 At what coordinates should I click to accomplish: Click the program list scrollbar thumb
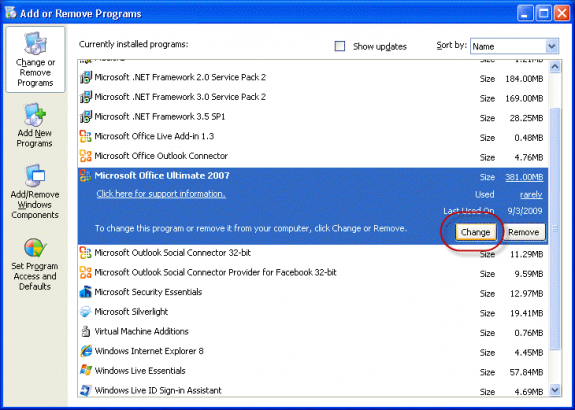click(x=555, y=228)
